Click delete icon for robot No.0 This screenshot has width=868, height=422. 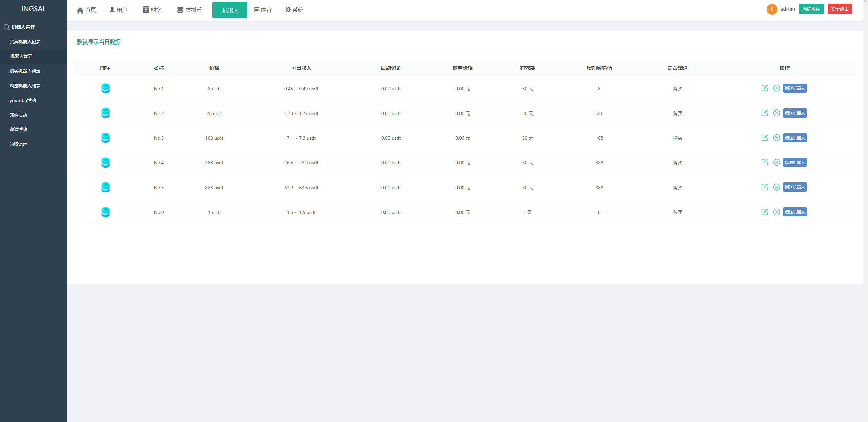(776, 212)
